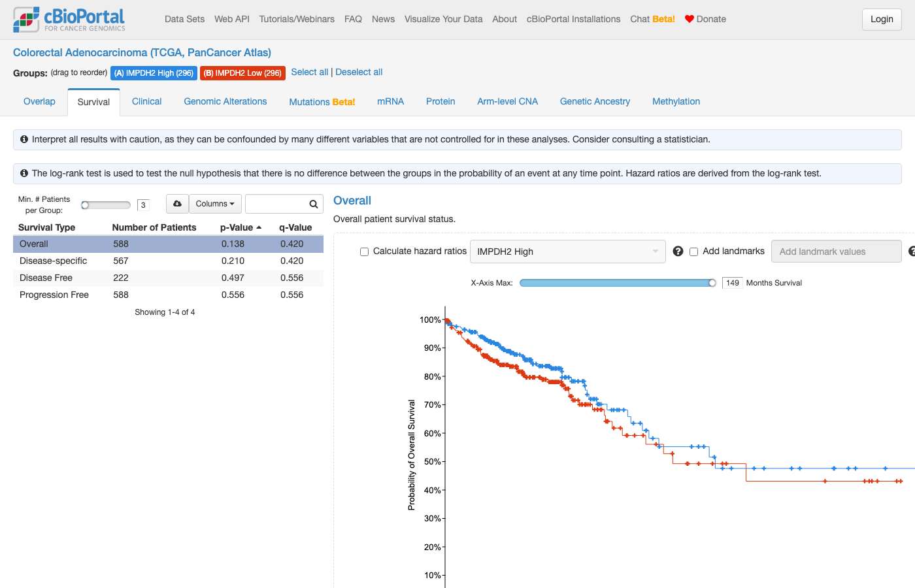Viewport: 915px width, 588px height.
Task: Click the magnifier search icon in table filter
Action: 314,204
